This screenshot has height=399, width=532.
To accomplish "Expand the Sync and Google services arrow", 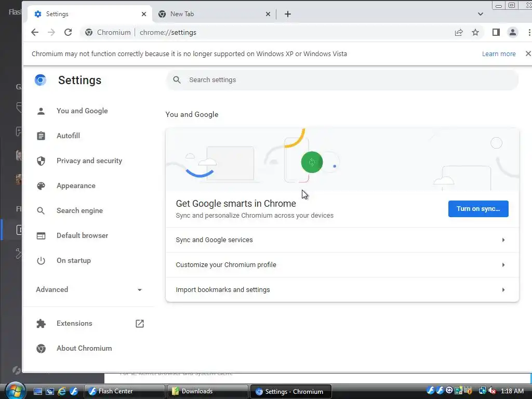I will [503, 240].
